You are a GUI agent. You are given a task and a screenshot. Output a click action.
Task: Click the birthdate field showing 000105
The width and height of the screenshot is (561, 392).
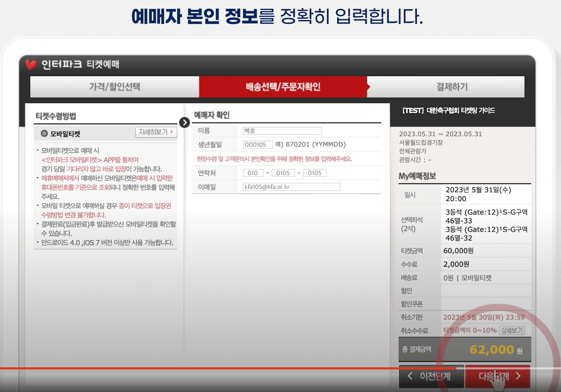[x=258, y=144]
